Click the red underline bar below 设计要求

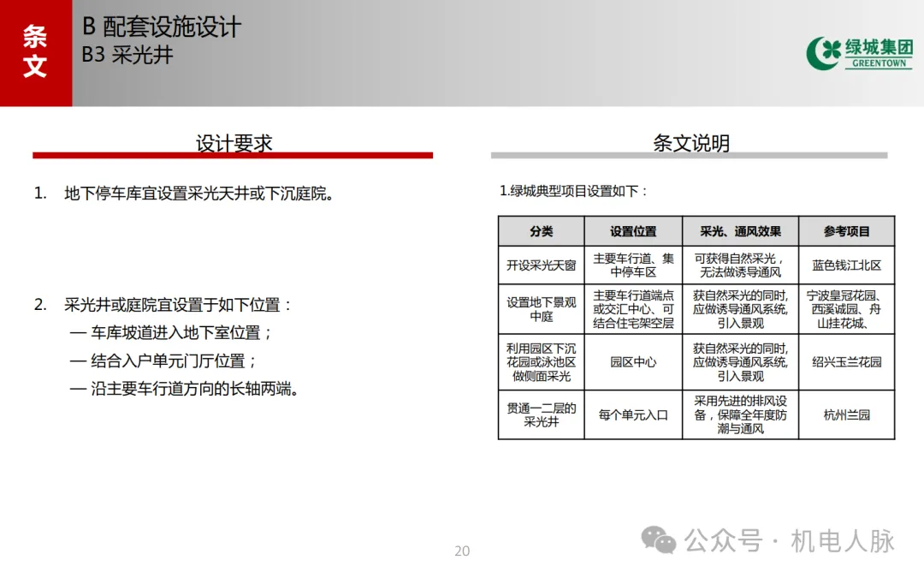[x=232, y=156]
